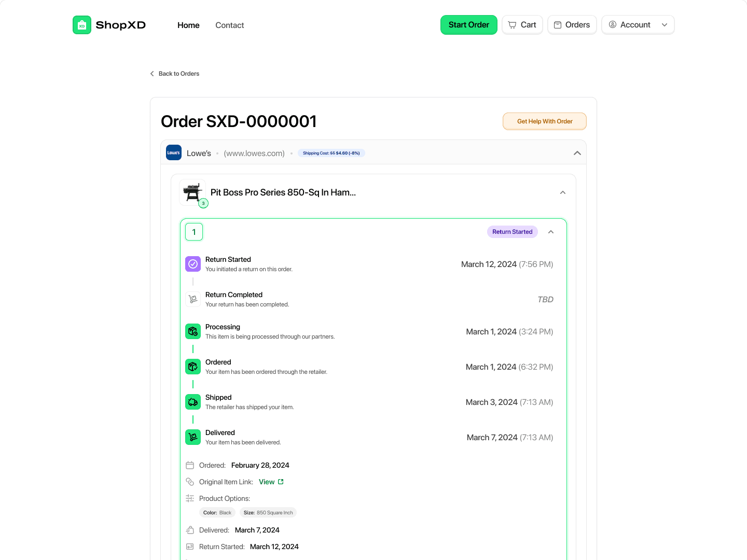Screen dimensions: 747x560
Task: Click the green Shipped truck icon
Action: [193, 402]
